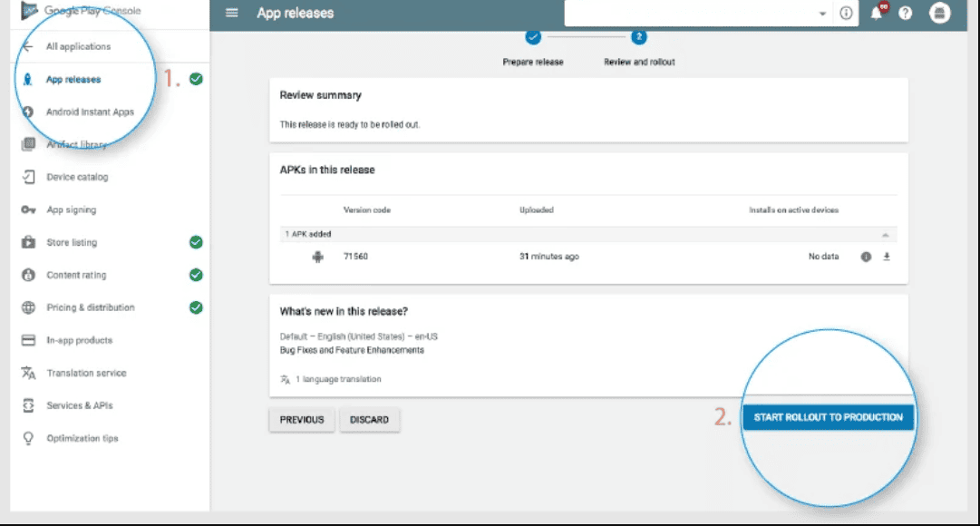Open the notifications bell
Viewport: 980px width, 526px height.
[x=874, y=14]
